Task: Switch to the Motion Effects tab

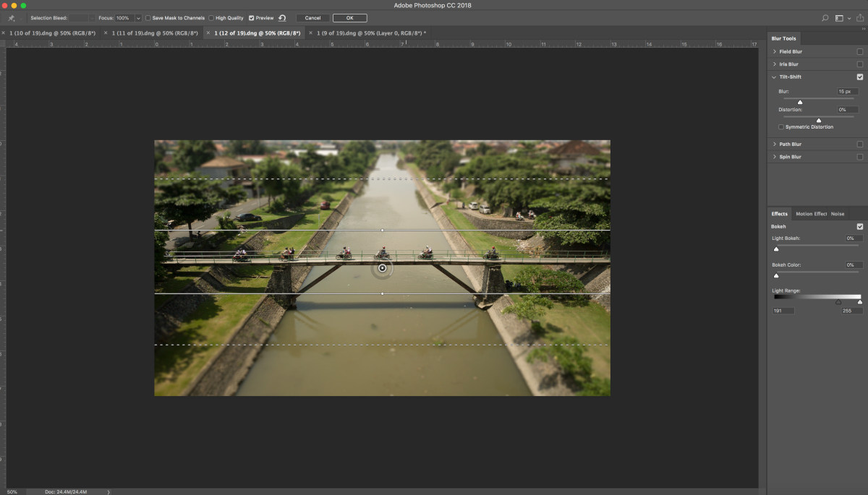Action: [x=811, y=214]
